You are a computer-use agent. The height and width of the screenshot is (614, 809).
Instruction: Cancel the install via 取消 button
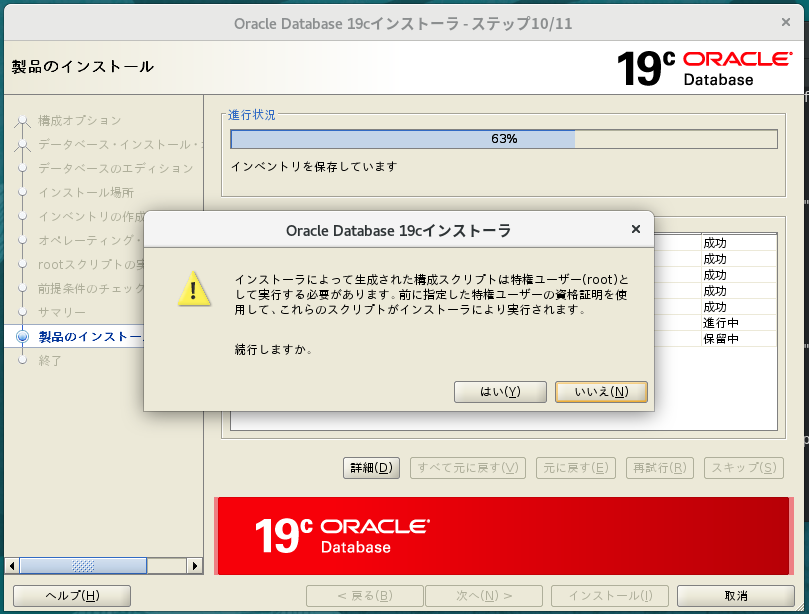(736, 596)
